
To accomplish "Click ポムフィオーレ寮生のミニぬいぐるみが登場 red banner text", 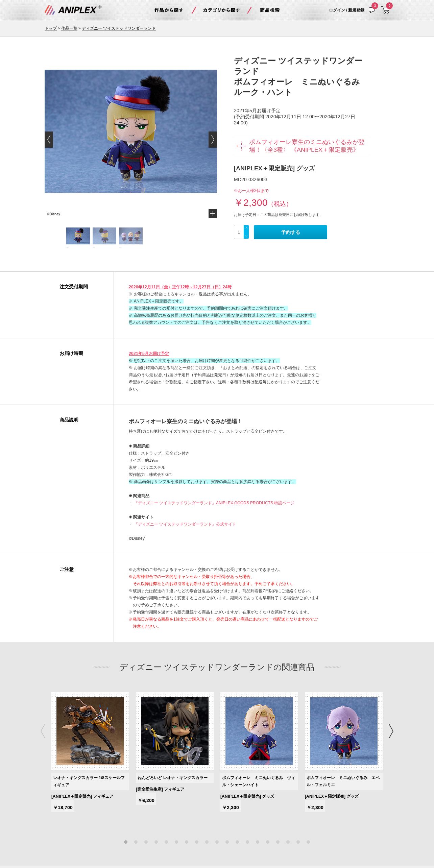I will tap(307, 146).
